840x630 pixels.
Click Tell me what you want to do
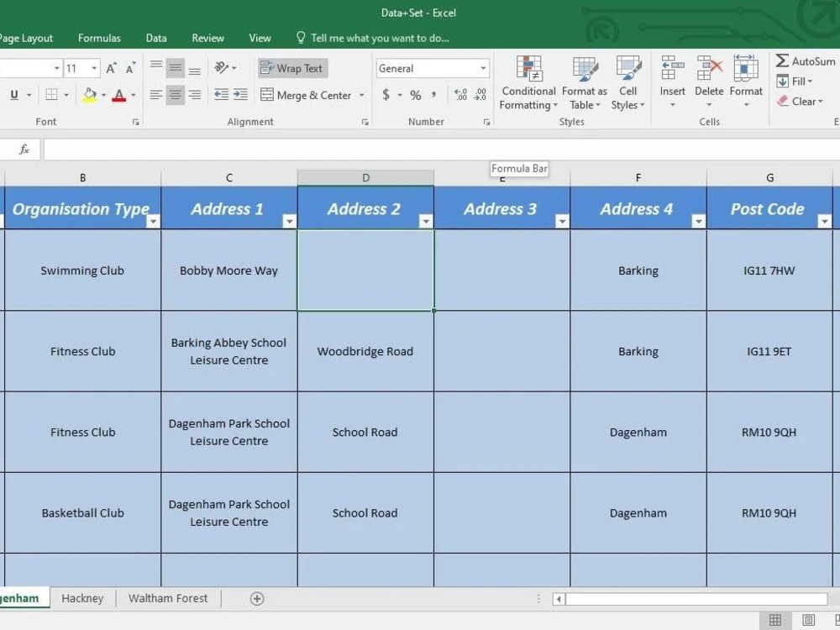click(x=373, y=38)
